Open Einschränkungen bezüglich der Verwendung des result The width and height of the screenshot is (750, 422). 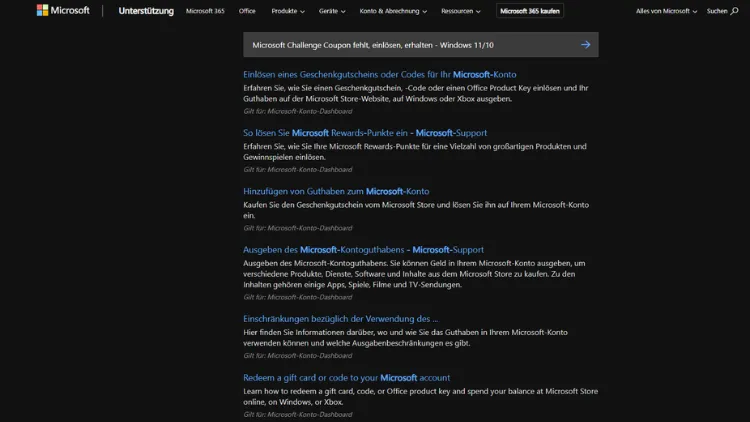click(340, 319)
